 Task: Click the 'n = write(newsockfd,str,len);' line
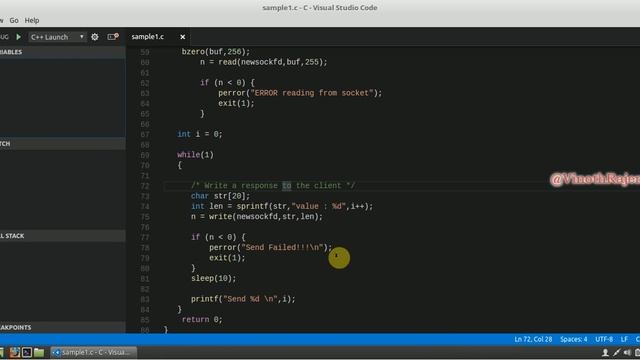pyautogui.click(x=256, y=216)
